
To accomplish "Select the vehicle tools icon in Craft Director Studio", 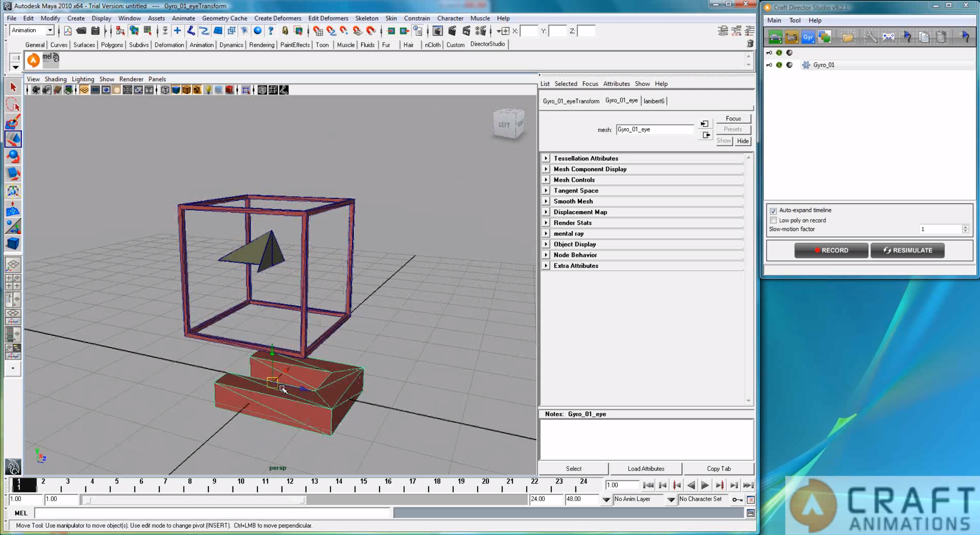I will 775,37.
